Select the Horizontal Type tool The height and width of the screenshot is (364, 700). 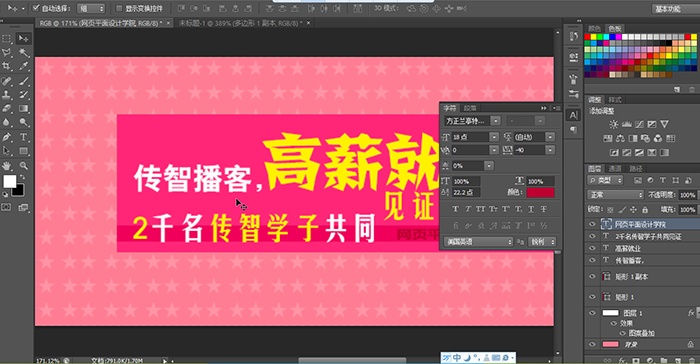(x=23, y=137)
